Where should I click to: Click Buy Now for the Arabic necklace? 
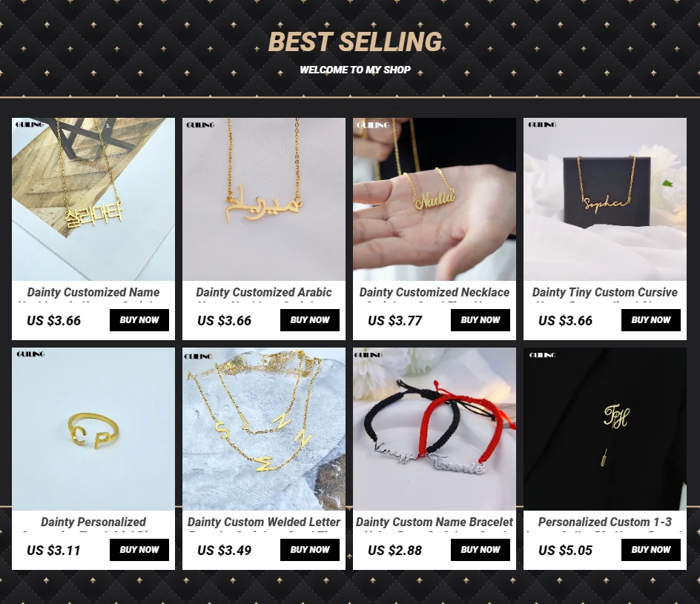point(310,320)
